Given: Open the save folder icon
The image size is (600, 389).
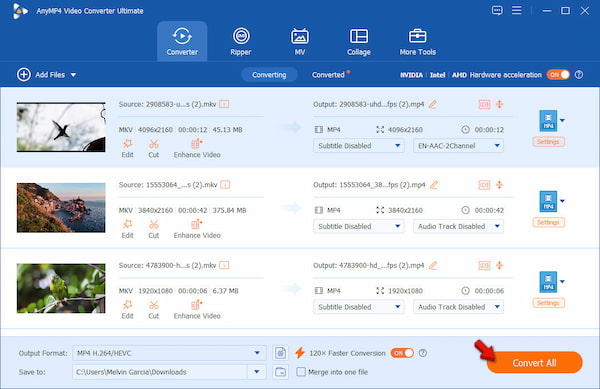Looking at the screenshot, I should (280, 372).
